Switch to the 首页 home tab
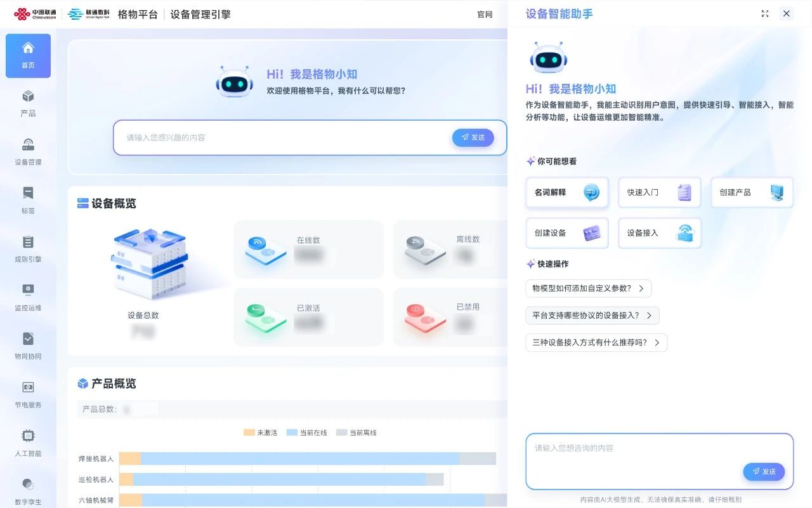The image size is (812, 508). [x=28, y=56]
